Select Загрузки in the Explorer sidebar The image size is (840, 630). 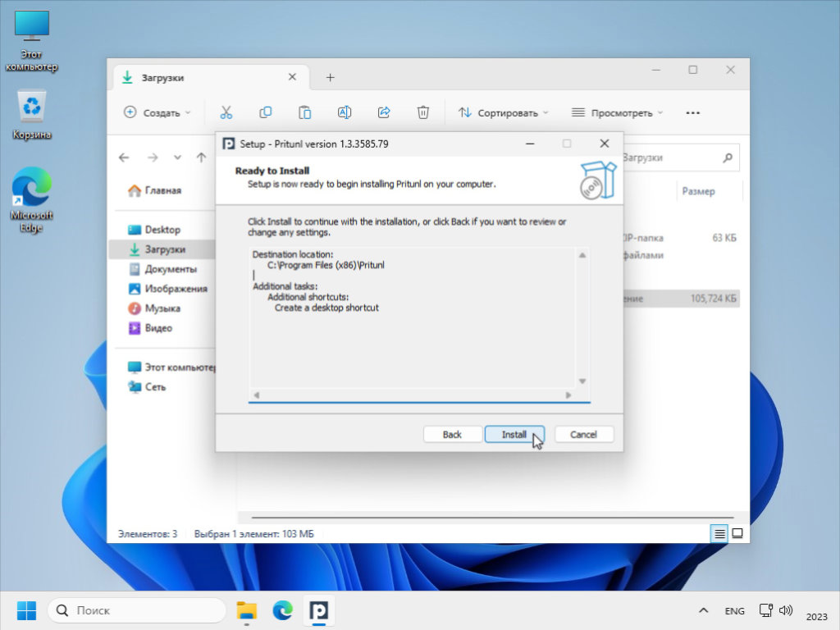tap(162, 249)
